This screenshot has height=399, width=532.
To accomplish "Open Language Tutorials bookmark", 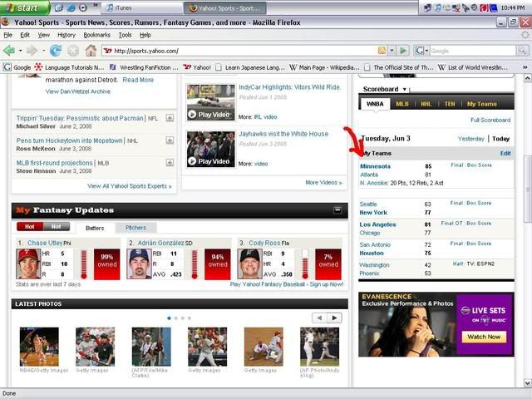I will [70, 67].
